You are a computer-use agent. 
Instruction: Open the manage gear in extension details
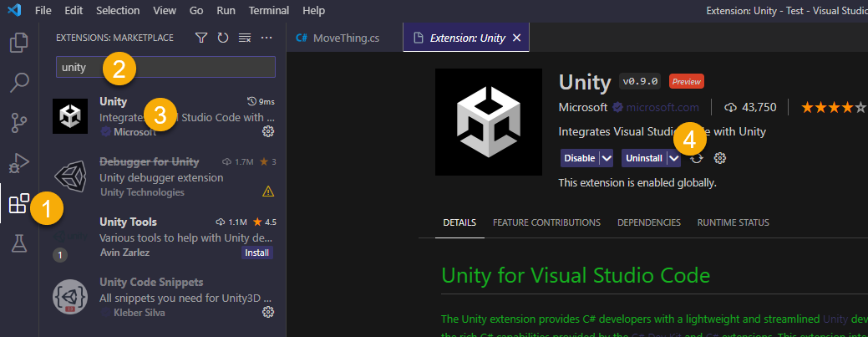pyautogui.click(x=719, y=158)
